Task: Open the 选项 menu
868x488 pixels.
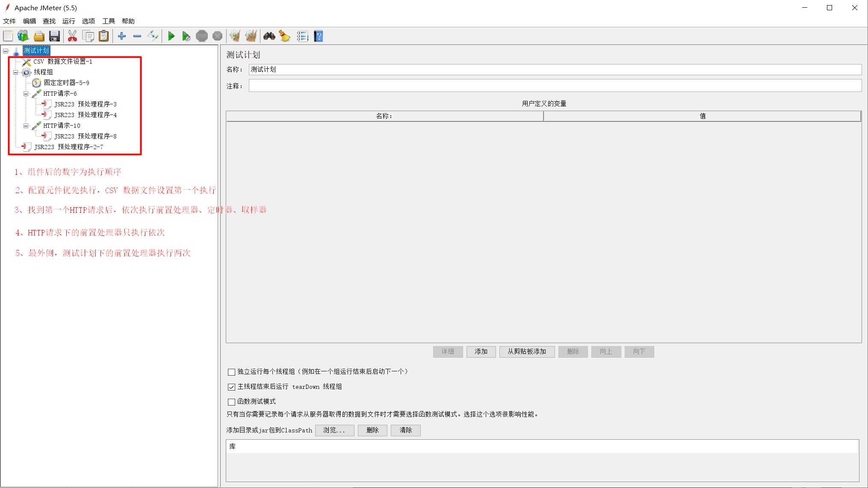Action: [x=89, y=21]
